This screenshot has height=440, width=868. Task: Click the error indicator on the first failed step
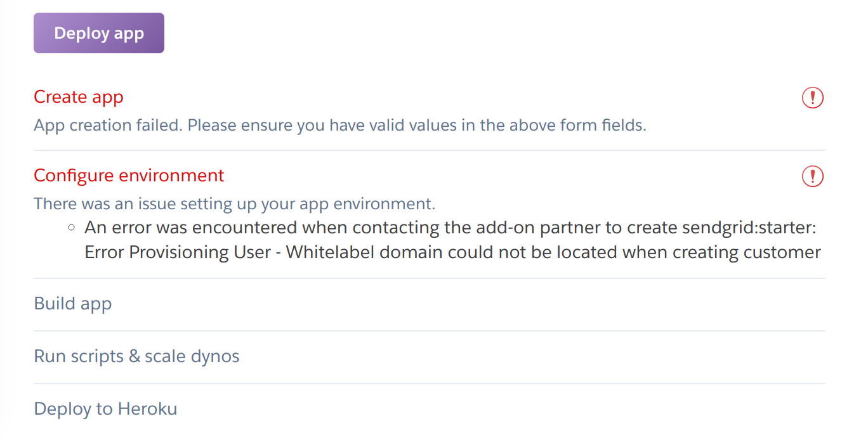[x=813, y=97]
